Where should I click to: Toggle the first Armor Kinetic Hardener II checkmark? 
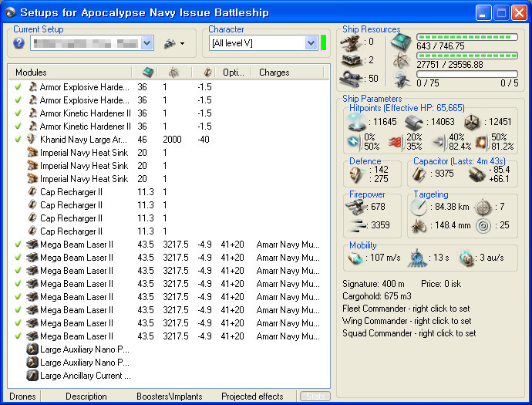point(18,113)
